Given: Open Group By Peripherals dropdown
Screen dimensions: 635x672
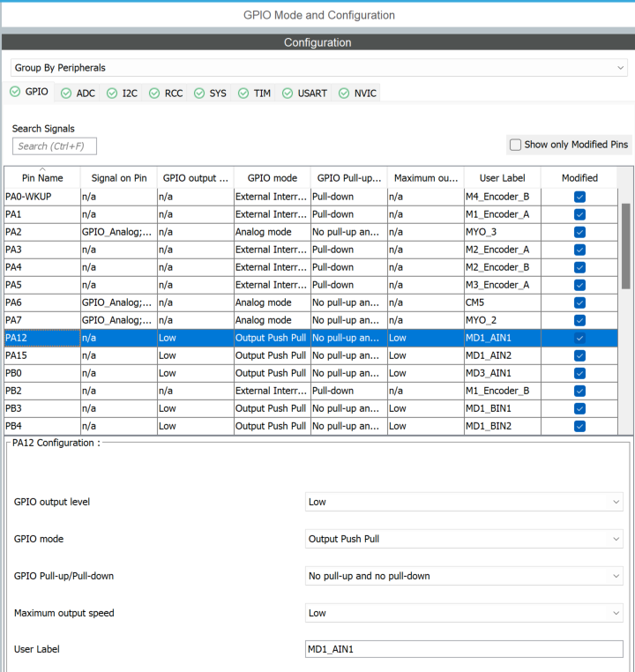Looking at the screenshot, I should pos(317,68).
